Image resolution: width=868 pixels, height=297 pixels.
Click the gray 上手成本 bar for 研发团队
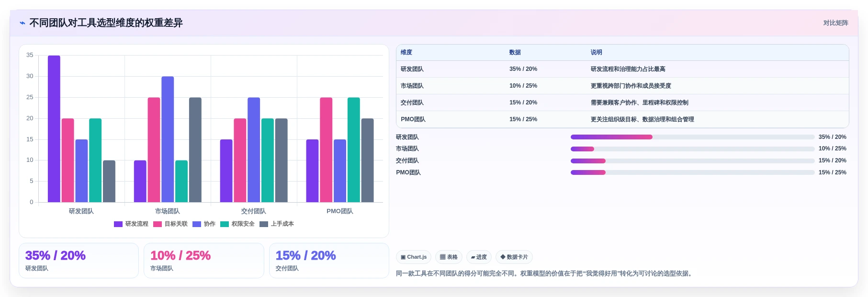(x=109, y=181)
